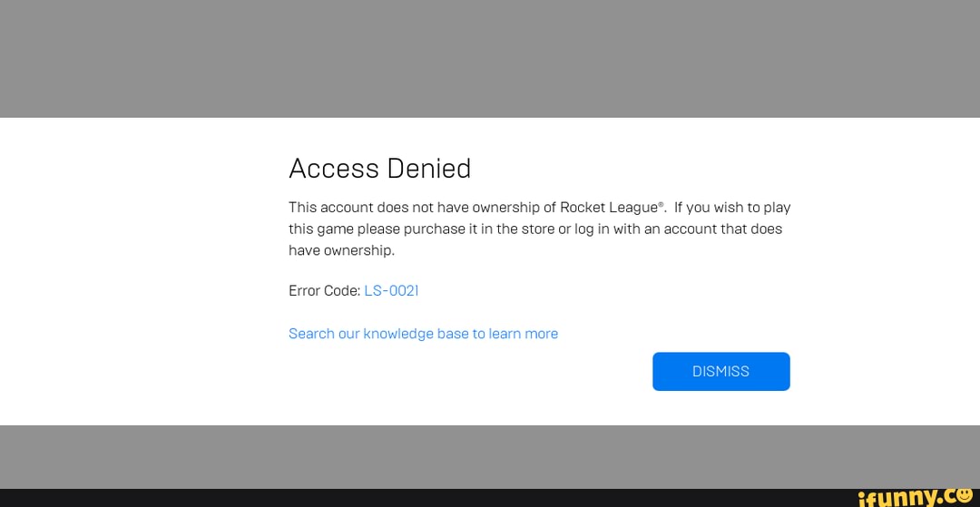Click the smiley face in the iFunny logo
The image size is (980, 507).
tap(964, 494)
